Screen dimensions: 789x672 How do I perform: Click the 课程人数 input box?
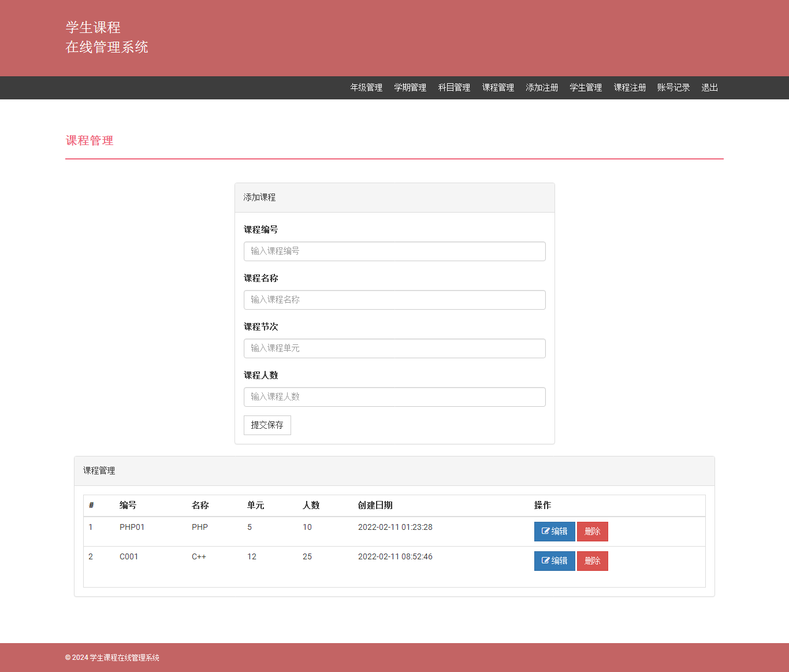[x=394, y=397]
